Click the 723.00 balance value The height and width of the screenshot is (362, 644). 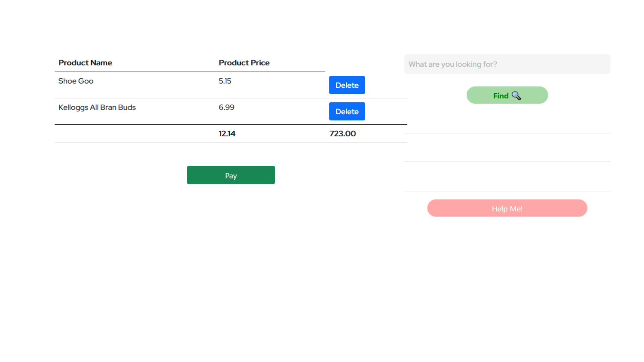click(342, 134)
